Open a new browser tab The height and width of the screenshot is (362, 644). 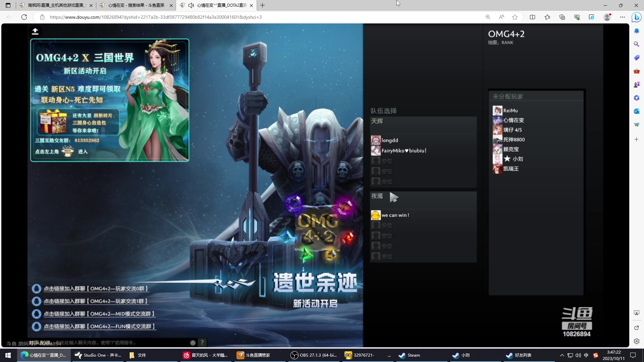click(x=263, y=5)
